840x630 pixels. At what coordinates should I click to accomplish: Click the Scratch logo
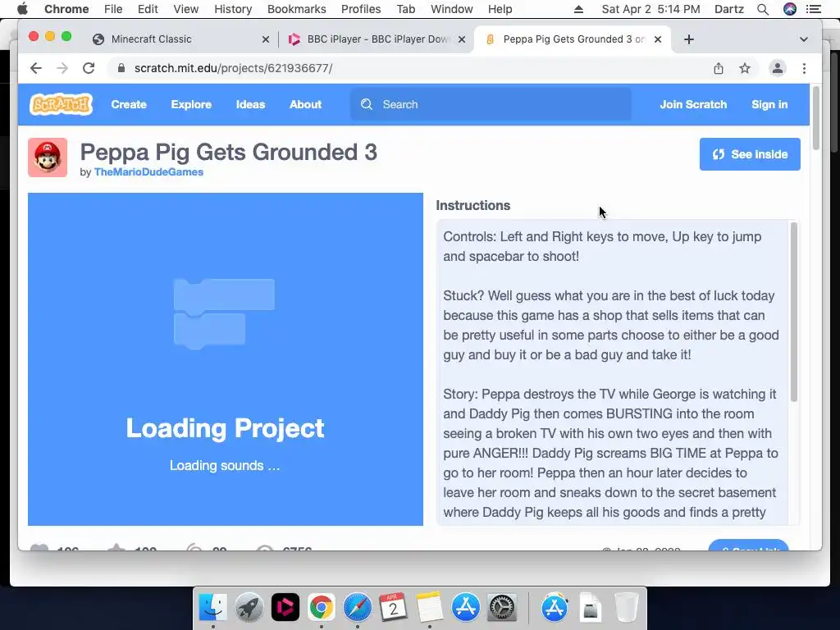[x=61, y=104]
